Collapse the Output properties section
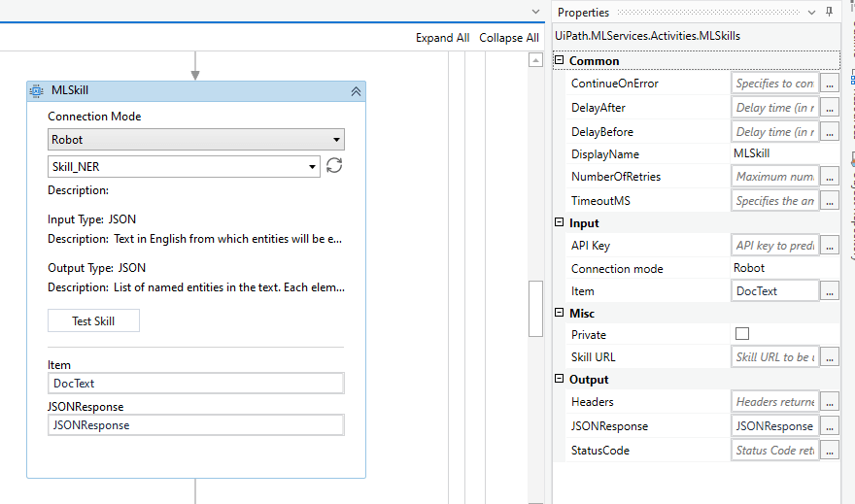Viewport: 855px width, 504px height. [x=559, y=378]
